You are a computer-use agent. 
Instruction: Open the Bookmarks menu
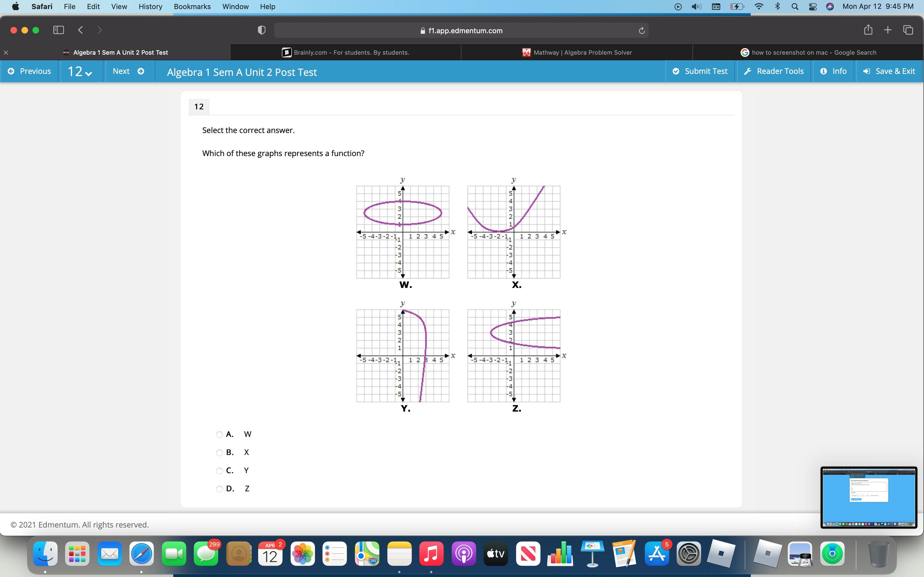(192, 7)
